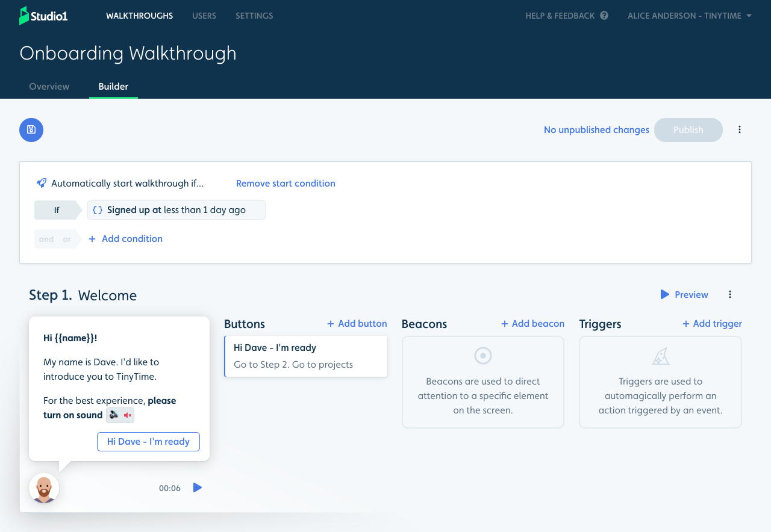The image size is (771, 532).
Task: Click the plus icon of Add beacon
Action: [x=505, y=324]
